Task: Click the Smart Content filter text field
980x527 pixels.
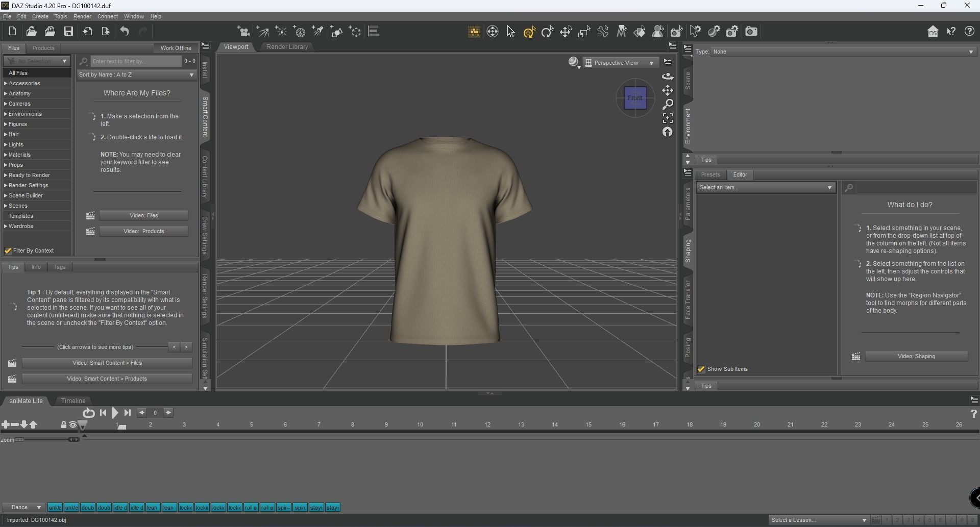Action: point(136,61)
